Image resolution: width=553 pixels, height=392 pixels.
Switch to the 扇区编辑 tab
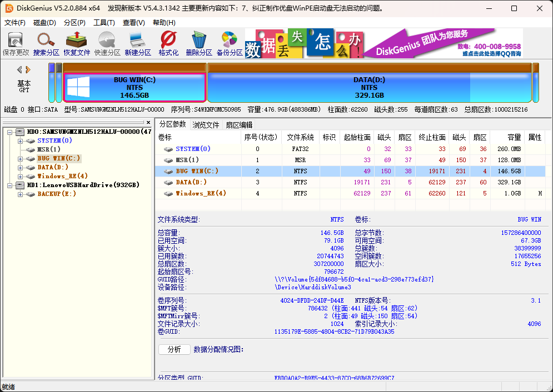pyautogui.click(x=239, y=125)
